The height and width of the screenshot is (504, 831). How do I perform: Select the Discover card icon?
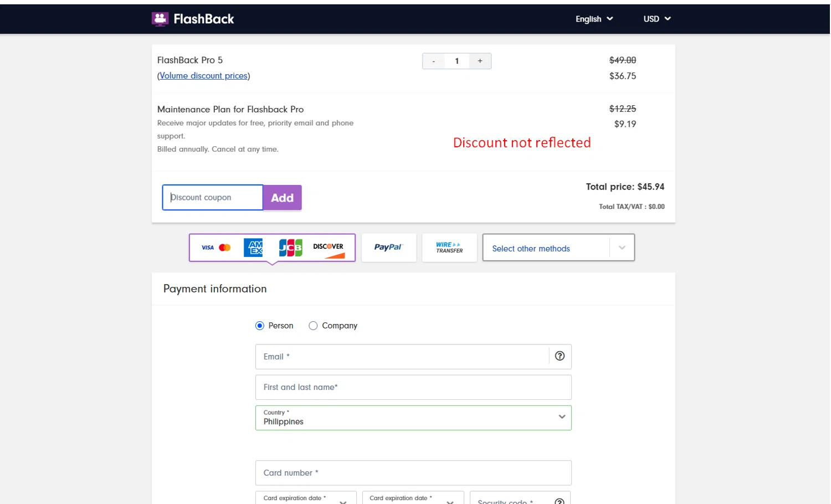click(329, 249)
